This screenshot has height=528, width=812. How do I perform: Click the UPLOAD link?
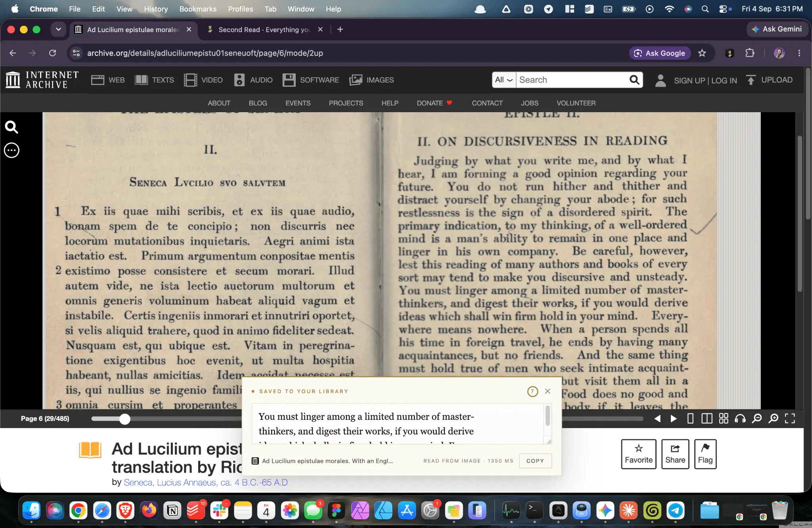pos(769,80)
